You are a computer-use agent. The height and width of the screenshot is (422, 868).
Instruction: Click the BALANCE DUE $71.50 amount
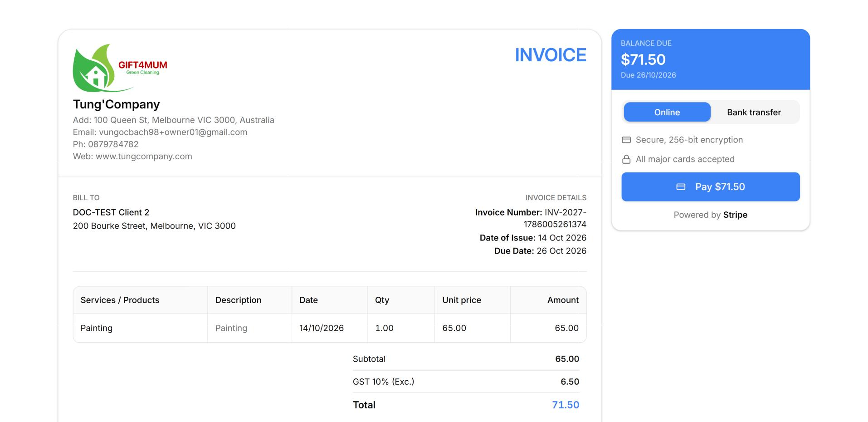[643, 59]
